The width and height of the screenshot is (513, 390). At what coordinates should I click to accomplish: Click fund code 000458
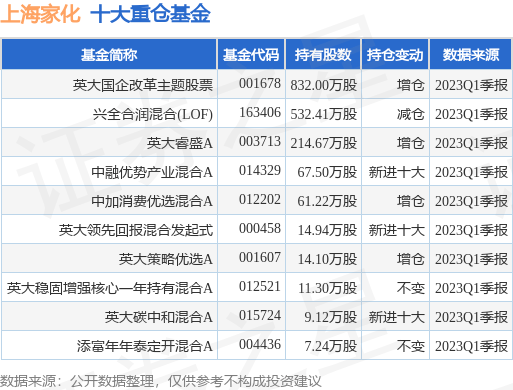pos(260,228)
